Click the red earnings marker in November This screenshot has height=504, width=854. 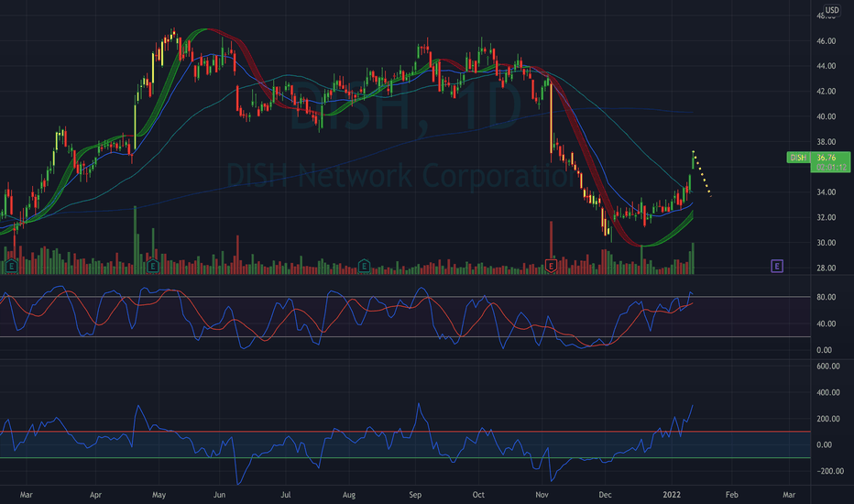pos(551,266)
